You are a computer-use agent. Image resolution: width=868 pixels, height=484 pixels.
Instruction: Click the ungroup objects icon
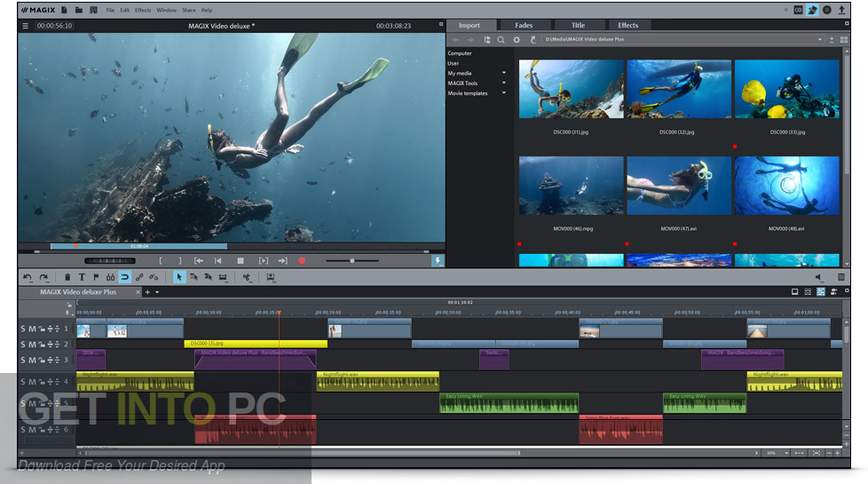(x=154, y=277)
